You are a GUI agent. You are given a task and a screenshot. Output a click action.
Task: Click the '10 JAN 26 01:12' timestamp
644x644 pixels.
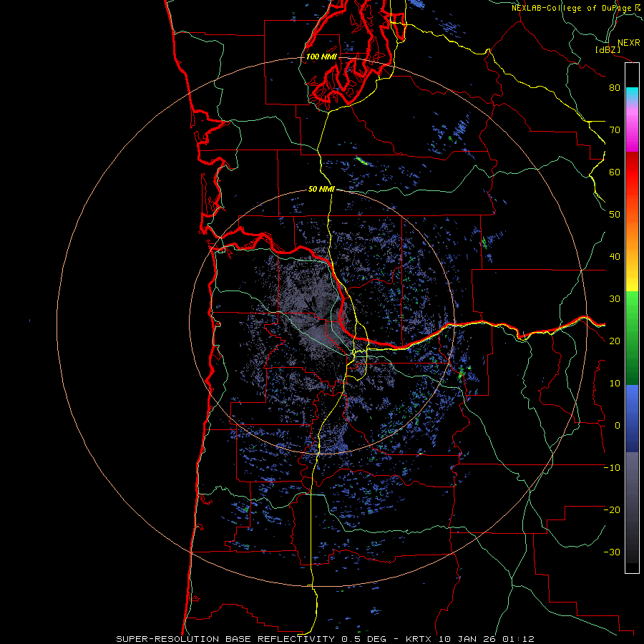pyautogui.click(x=487, y=639)
